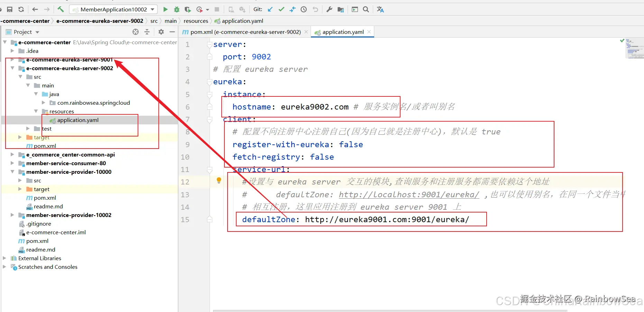Open the MemberApplication10002 run configuration dropdown
This screenshot has width=644, height=312.
click(113, 9)
